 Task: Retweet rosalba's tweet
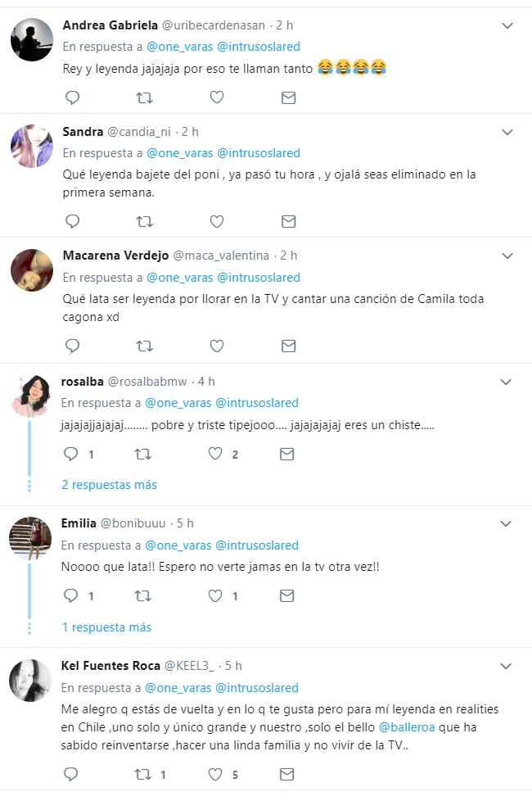click(144, 454)
